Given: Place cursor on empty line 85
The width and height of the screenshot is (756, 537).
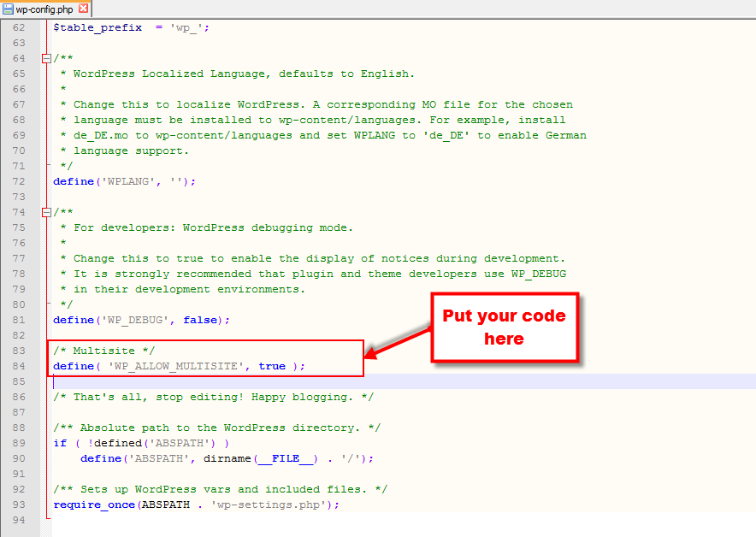Looking at the screenshot, I should [x=404, y=381].
